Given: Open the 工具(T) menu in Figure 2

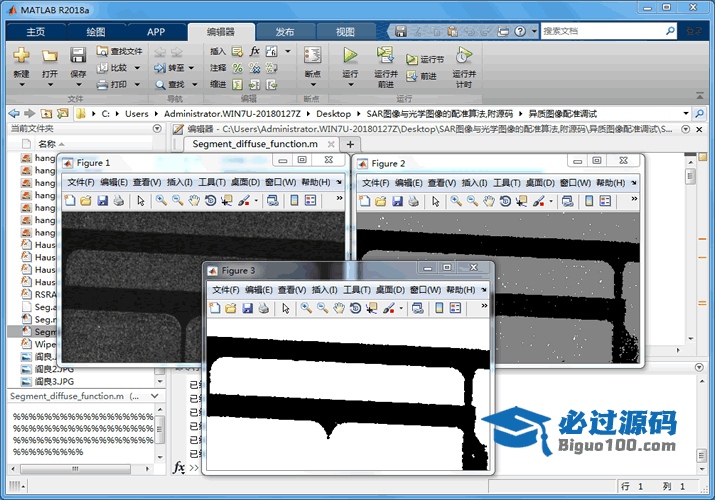Looking at the screenshot, I should 506,183.
